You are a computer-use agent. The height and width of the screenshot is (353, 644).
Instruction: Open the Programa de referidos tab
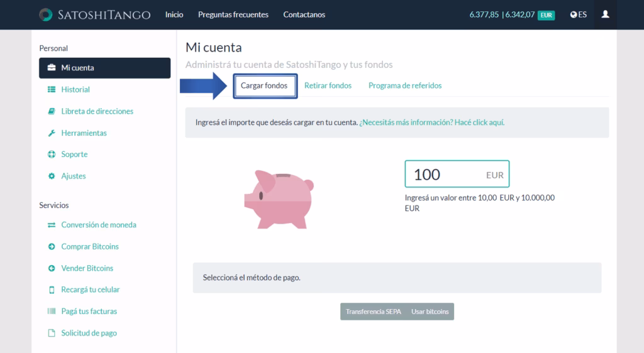pos(405,85)
